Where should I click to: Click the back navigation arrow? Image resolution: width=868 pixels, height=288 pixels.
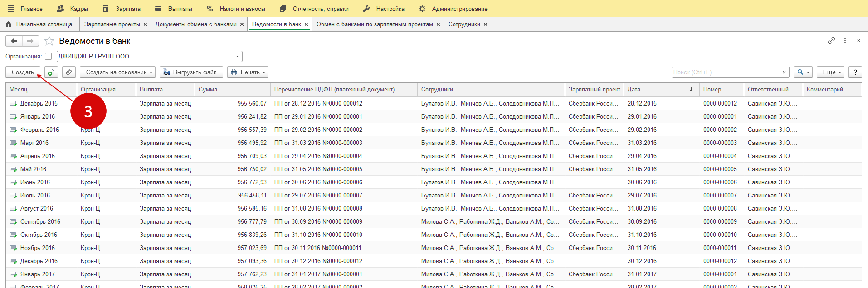[x=14, y=41]
